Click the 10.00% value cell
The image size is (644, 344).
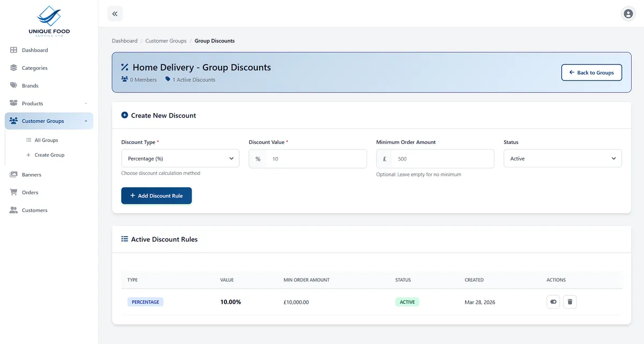click(x=231, y=302)
